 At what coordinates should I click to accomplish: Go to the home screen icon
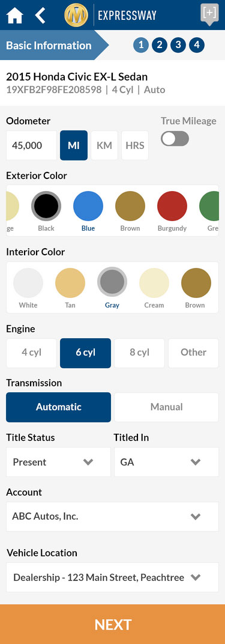(x=15, y=15)
